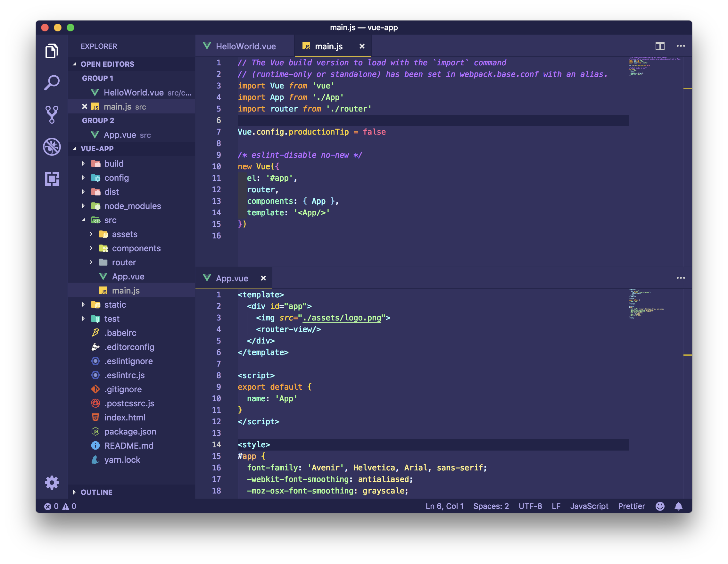Open Problems via the errors indicator
Screen dimensions: 728x564
60,506
